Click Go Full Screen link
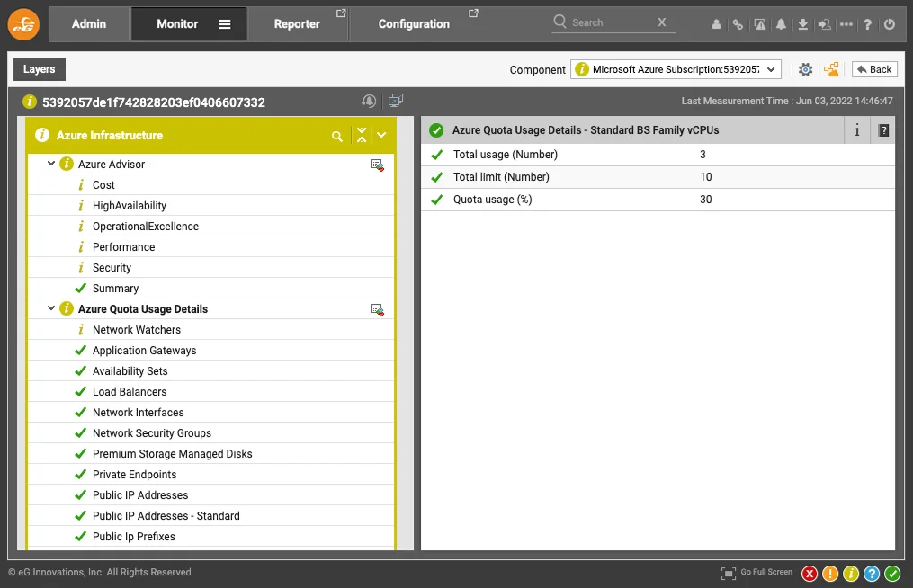 [766, 573]
